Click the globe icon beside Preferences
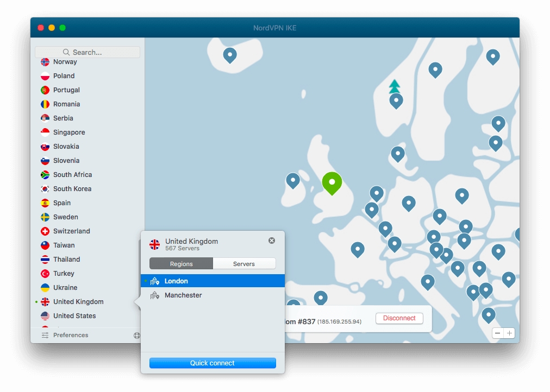Viewport: 550px width, 392px height. point(137,335)
